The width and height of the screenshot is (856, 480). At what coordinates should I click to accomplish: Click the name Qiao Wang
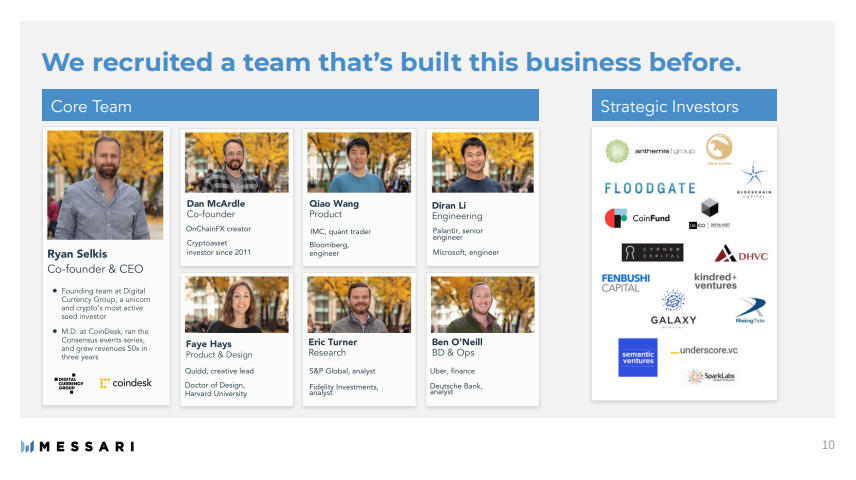click(x=334, y=204)
